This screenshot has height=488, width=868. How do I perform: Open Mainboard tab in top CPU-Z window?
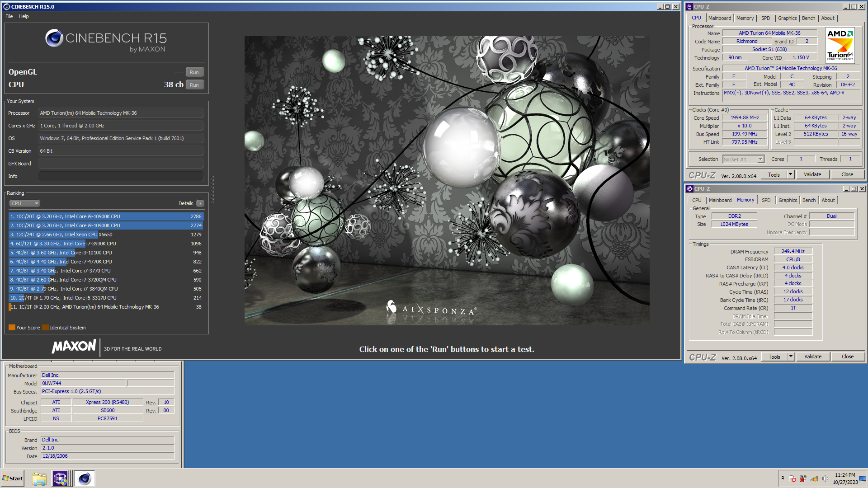tap(719, 18)
